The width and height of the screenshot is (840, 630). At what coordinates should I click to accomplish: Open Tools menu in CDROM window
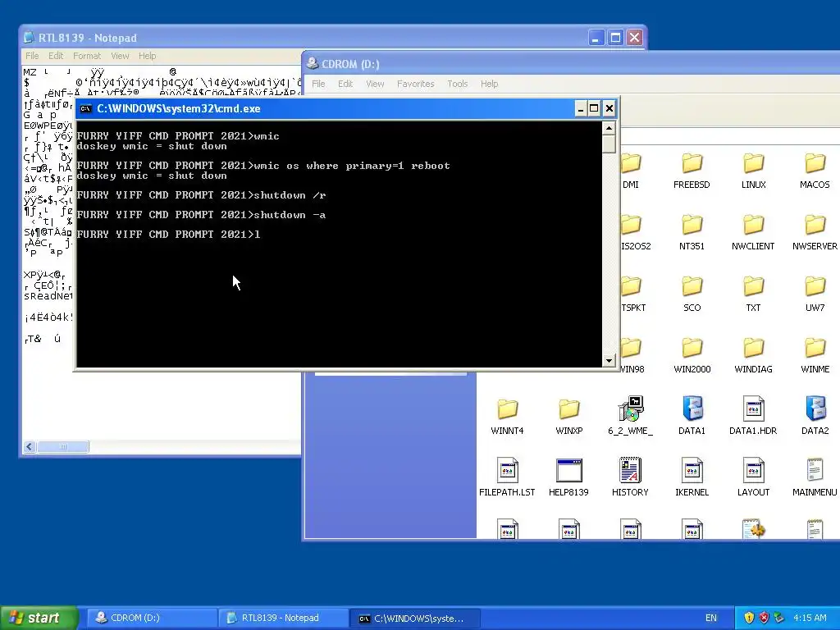[458, 84]
